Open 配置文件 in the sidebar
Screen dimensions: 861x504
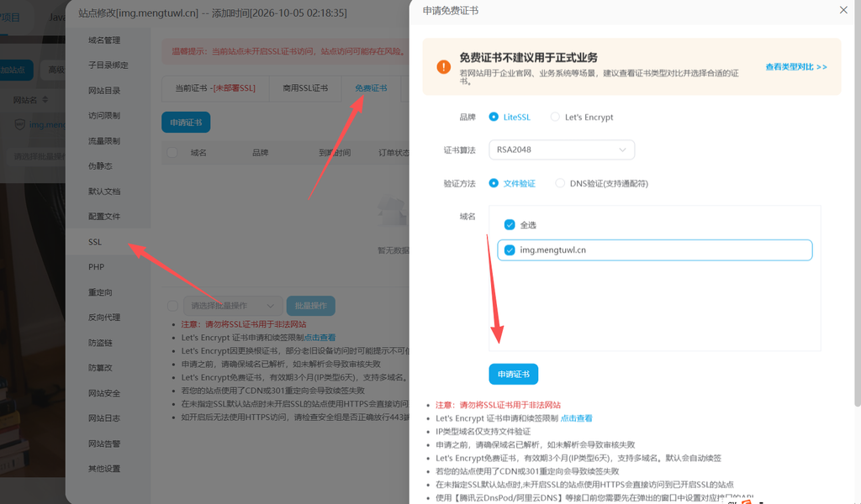(104, 216)
